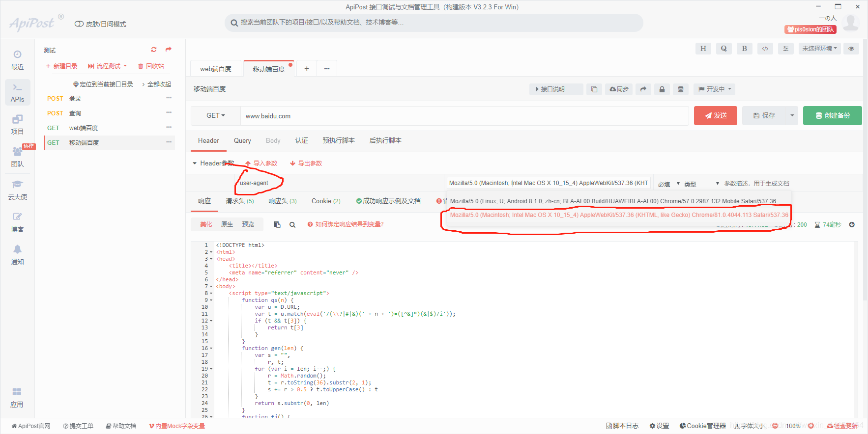Viewport: 868px width, 434px height.
Task: Click the refresh icon in 测试 panel
Action: [x=154, y=50]
